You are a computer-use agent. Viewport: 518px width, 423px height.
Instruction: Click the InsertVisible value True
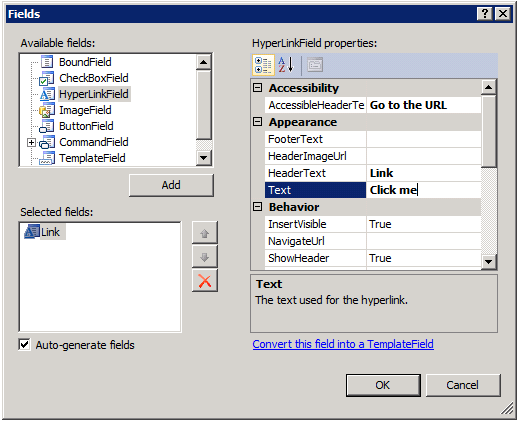point(423,224)
